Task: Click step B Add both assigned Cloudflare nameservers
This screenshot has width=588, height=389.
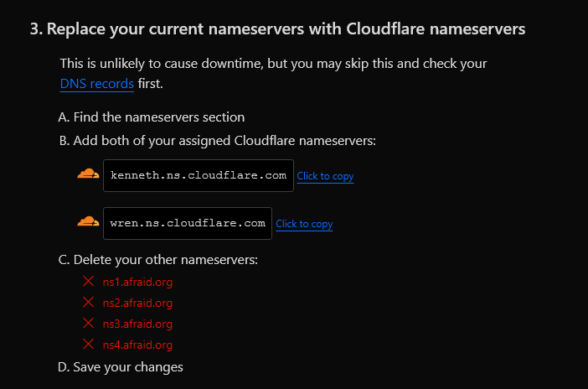Action: (x=218, y=141)
